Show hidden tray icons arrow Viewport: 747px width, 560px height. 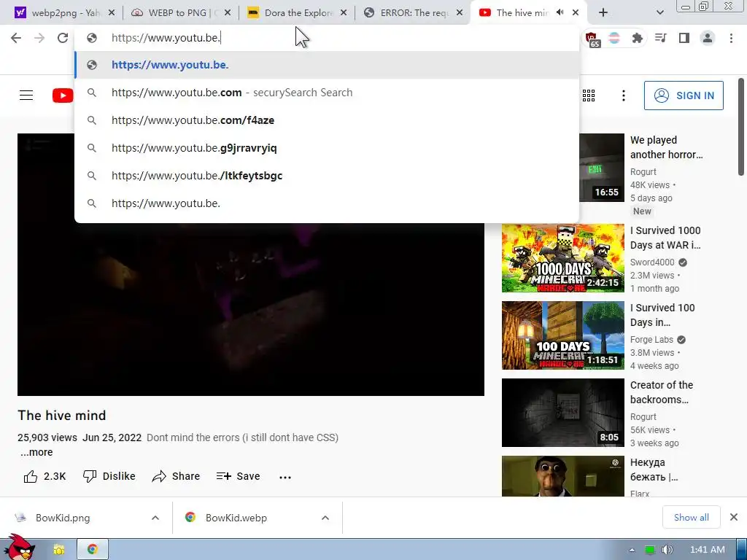pyautogui.click(x=632, y=550)
